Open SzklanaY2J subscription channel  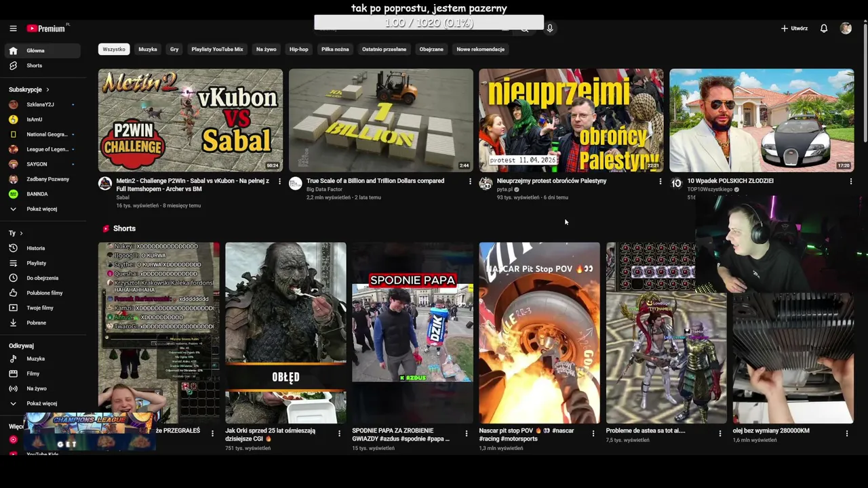42,104
